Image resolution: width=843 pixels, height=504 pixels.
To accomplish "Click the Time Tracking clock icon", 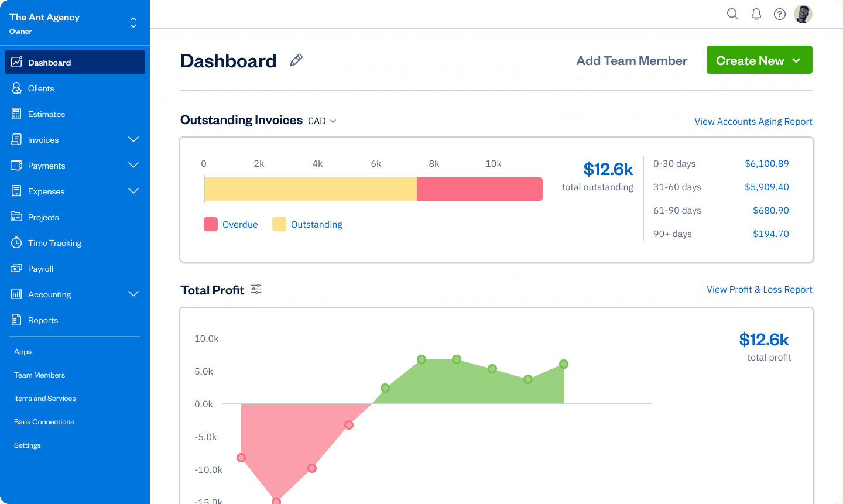I will pyautogui.click(x=16, y=243).
